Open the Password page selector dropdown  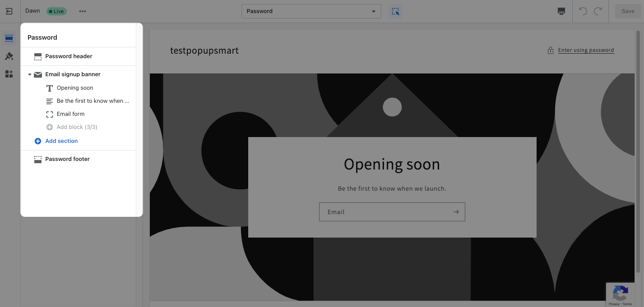click(311, 11)
